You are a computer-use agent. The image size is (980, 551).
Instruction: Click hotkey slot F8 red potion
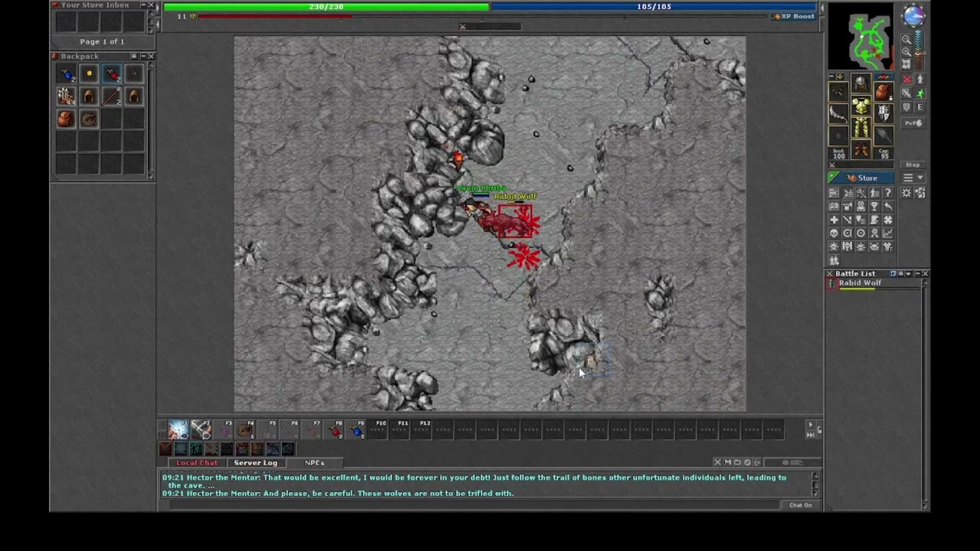click(335, 429)
